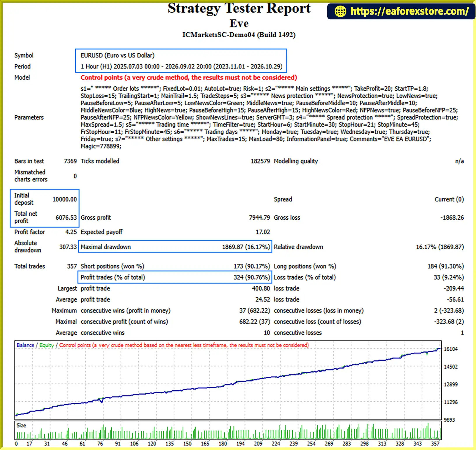Screen dimensions: 476x450
Task: Click the Mismatched charts errors value 0
Action: coord(75,176)
